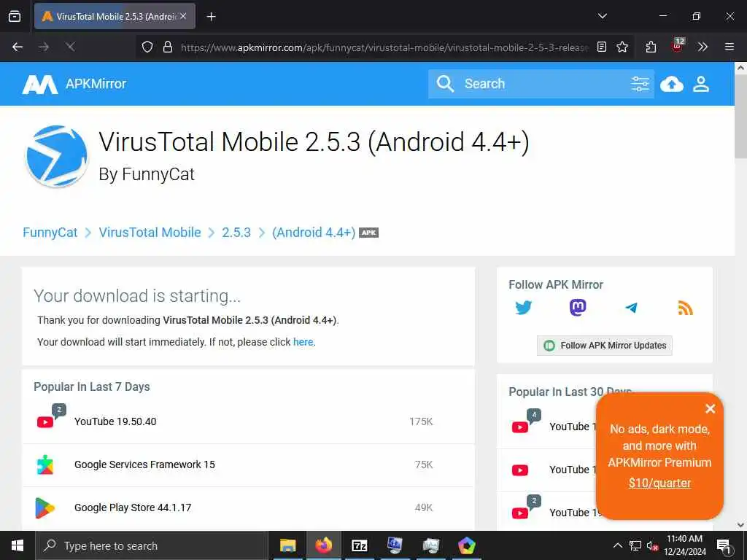Click the Google Services Framework app icon

(45, 464)
